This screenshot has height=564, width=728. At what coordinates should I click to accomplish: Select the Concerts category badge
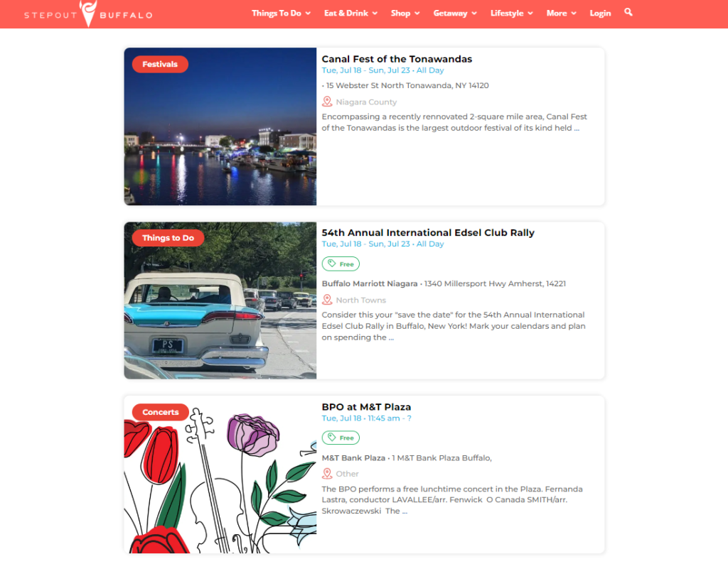click(x=161, y=412)
